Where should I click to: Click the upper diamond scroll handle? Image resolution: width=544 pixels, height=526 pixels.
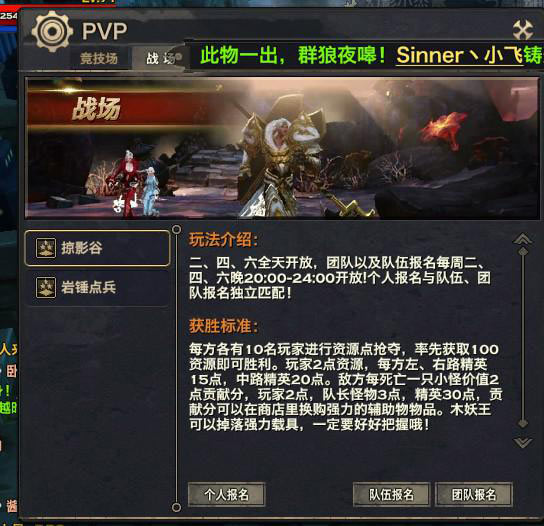[x=523, y=252]
